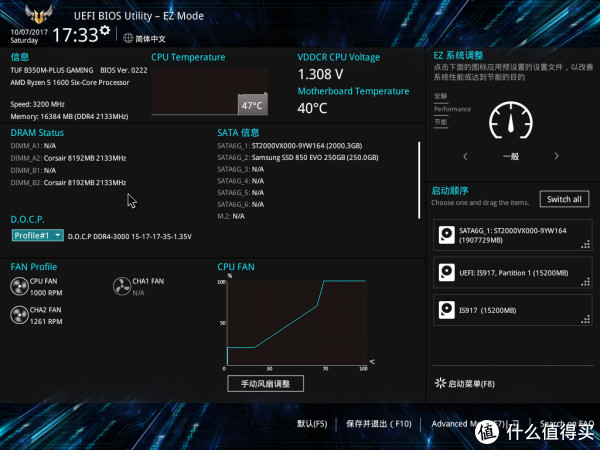The width and height of the screenshot is (600, 450).
Task: Click SATA6G_2 Samsung SSD 850 EVO entry
Action: tap(298, 157)
